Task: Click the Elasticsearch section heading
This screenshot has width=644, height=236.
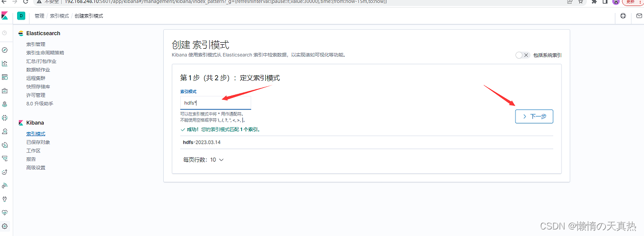Action: coord(43,33)
